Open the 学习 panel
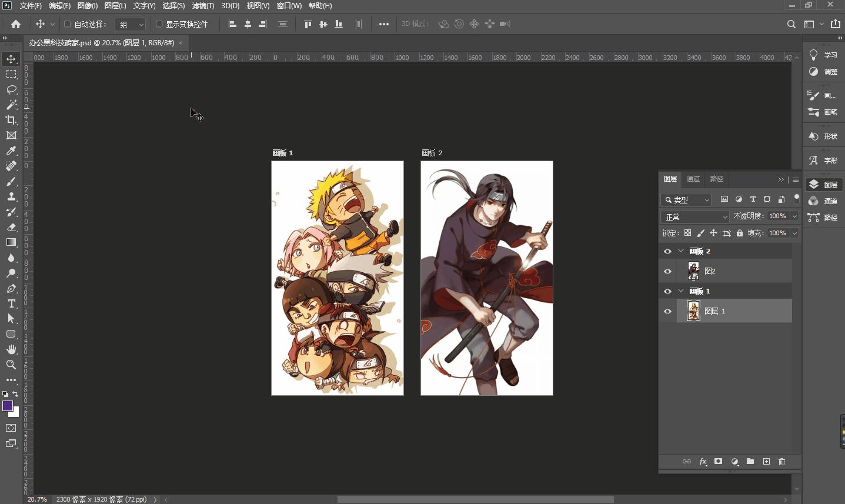Viewport: 845px width, 504px height. click(x=823, y=55)
